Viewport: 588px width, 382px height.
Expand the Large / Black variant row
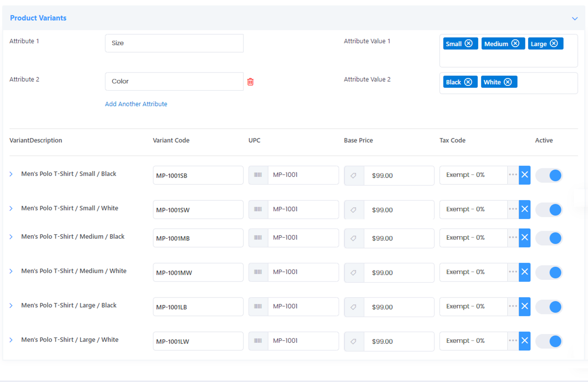(x=11, y=306)
